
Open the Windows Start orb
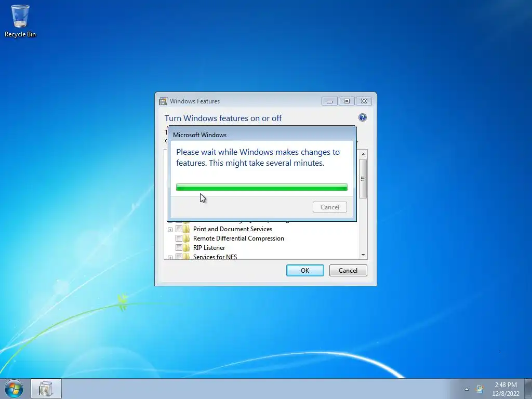tap(14, 389)
